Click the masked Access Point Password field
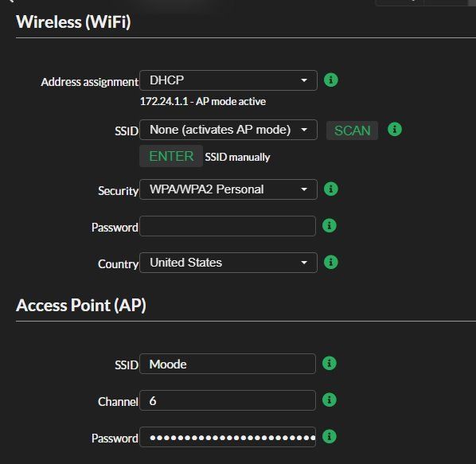The height and width of the screenshot is (464, 476). pos(228,437)
